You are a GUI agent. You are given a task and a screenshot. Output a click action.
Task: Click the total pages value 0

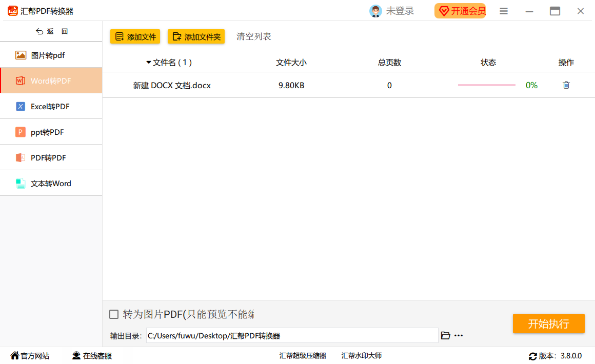pos(389,86)
